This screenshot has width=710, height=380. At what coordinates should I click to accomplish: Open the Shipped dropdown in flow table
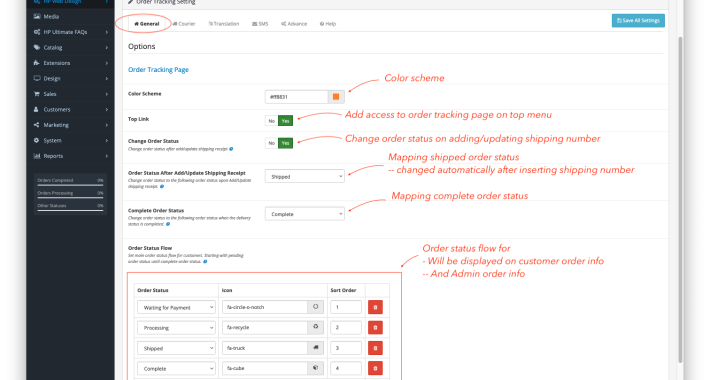(176, 348)
